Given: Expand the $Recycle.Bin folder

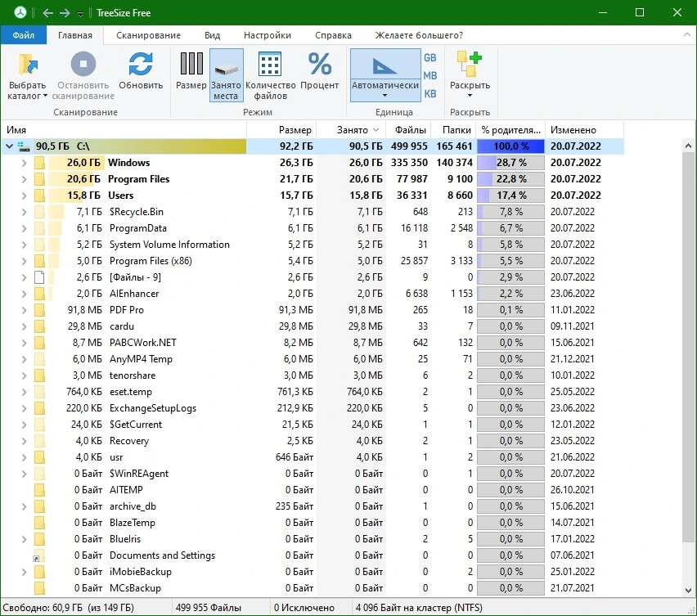Looking at the screenshot, I should tap(24, 212).
